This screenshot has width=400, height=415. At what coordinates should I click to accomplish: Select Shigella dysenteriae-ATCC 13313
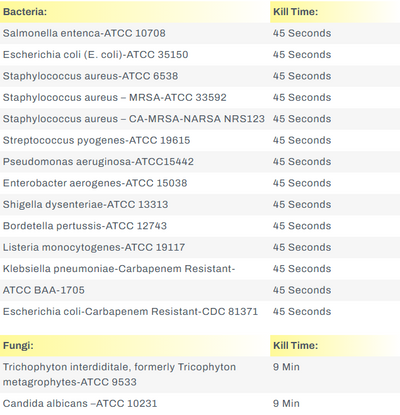pyautogui.click(x=85, y=204)
